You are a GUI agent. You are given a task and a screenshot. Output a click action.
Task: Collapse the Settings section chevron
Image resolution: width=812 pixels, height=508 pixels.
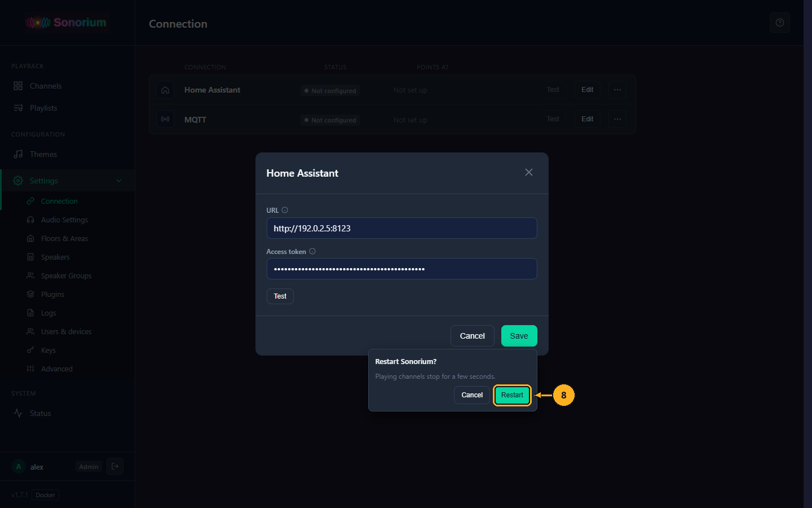(119, 181)
